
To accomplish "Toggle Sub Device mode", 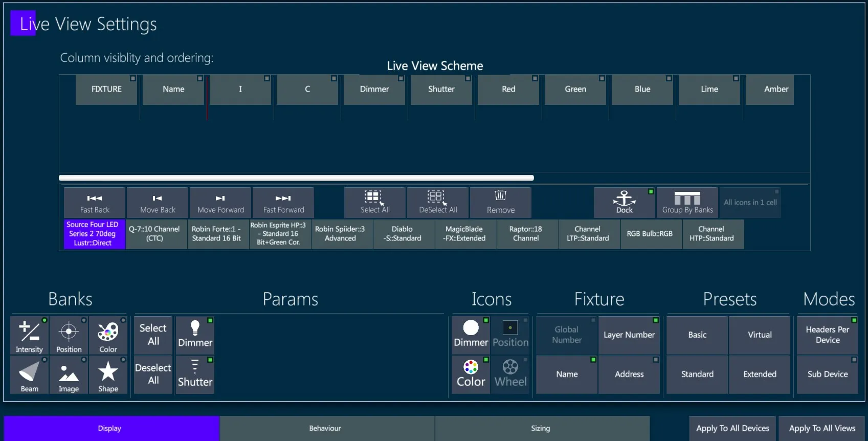I will 828,374.
